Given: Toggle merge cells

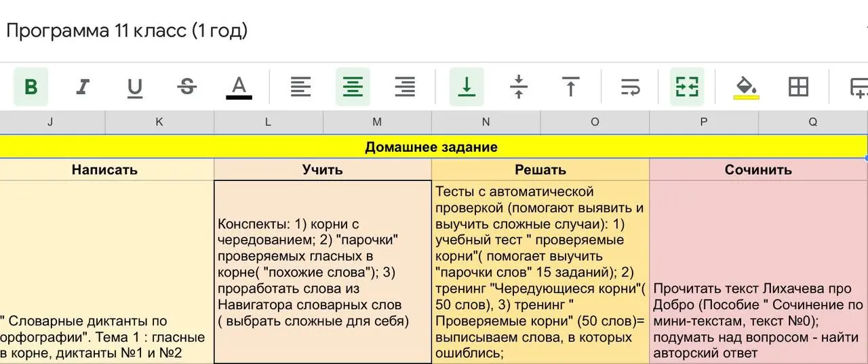Looking at the screenshot, I should 687,87.
